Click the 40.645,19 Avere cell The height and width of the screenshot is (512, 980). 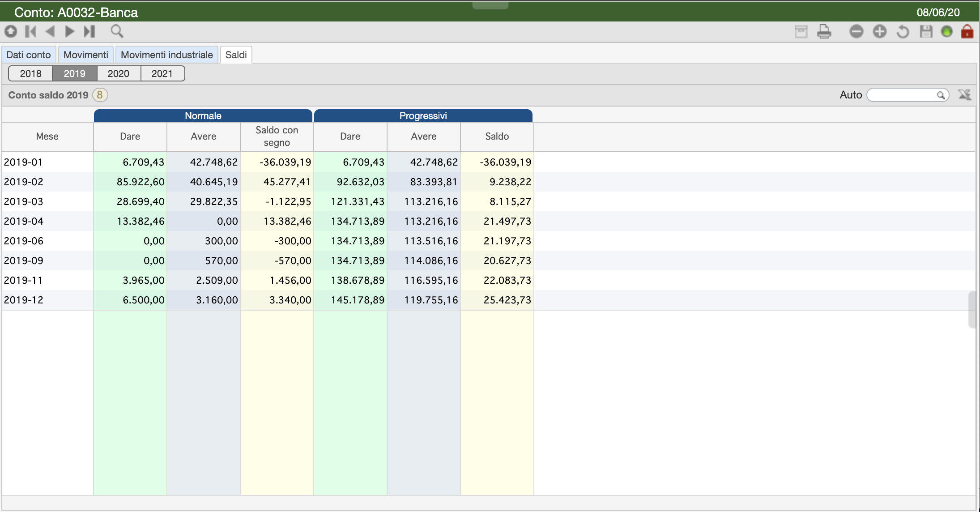pyautogui.click(x=204, y=182)
